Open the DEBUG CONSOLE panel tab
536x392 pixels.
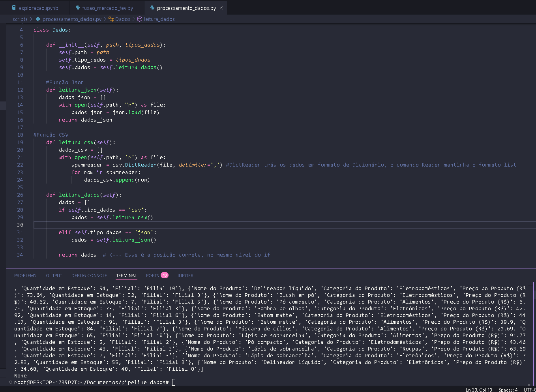tap(89, 276)
